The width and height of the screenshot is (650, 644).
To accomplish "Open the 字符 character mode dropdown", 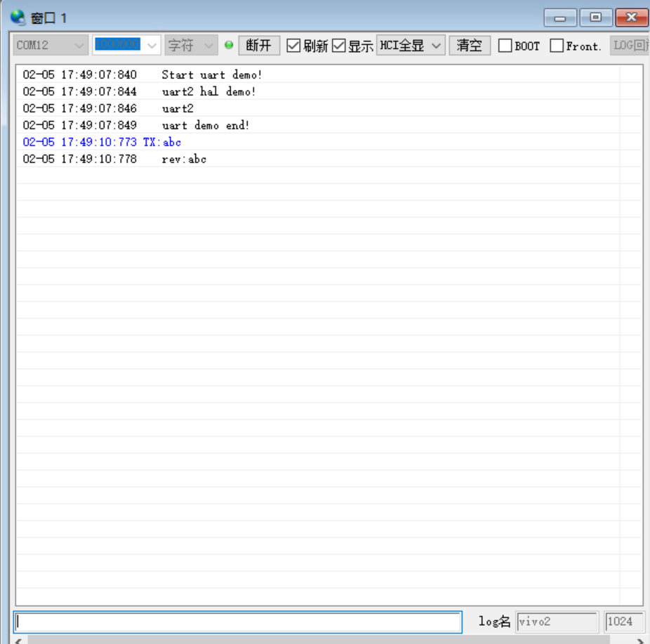I will coord(206,44).
